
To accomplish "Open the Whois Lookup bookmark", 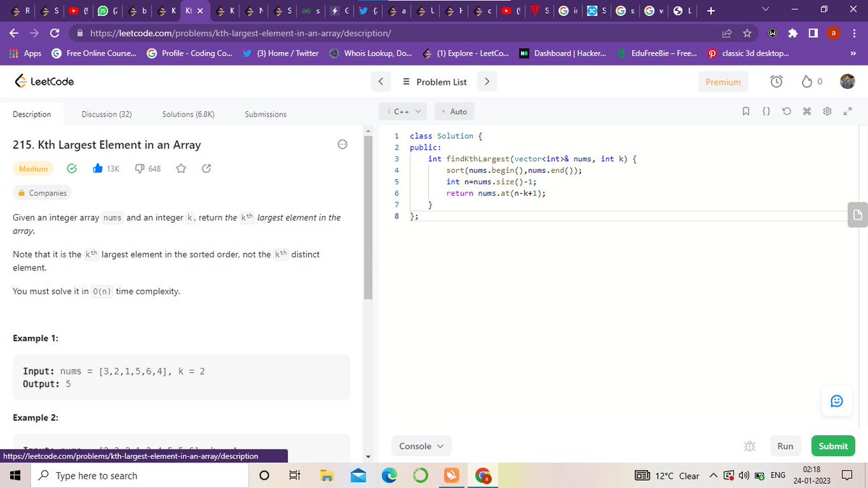I will pyautogui.click(x=370, y=53).
